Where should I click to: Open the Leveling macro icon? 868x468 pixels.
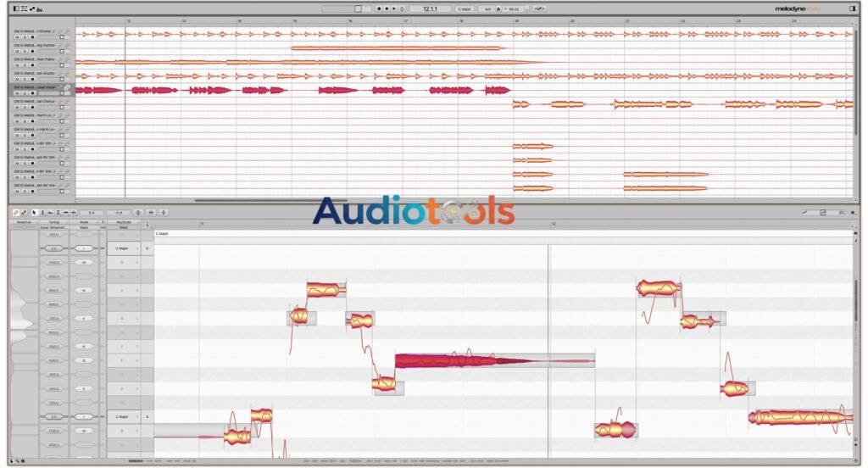point(164,213)
